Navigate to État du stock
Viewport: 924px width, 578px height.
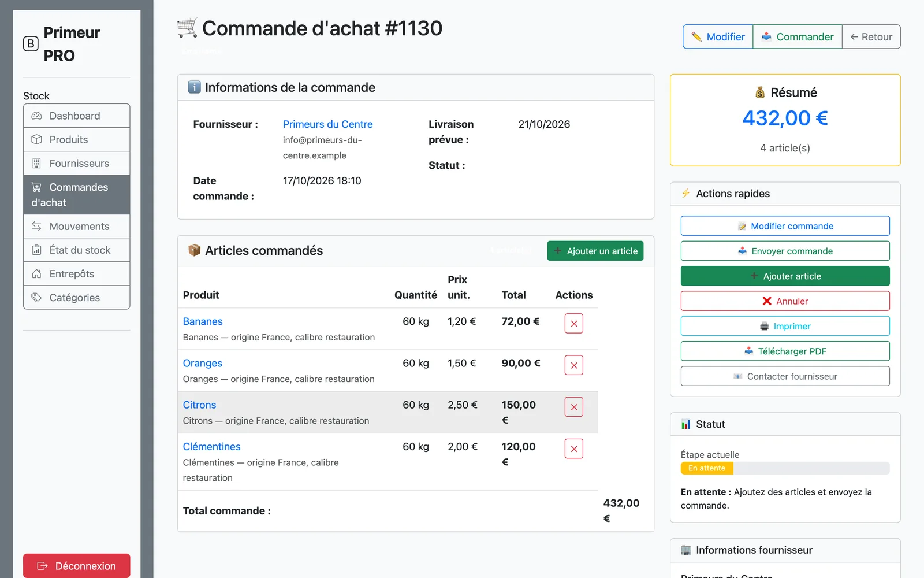pos(76,250)
